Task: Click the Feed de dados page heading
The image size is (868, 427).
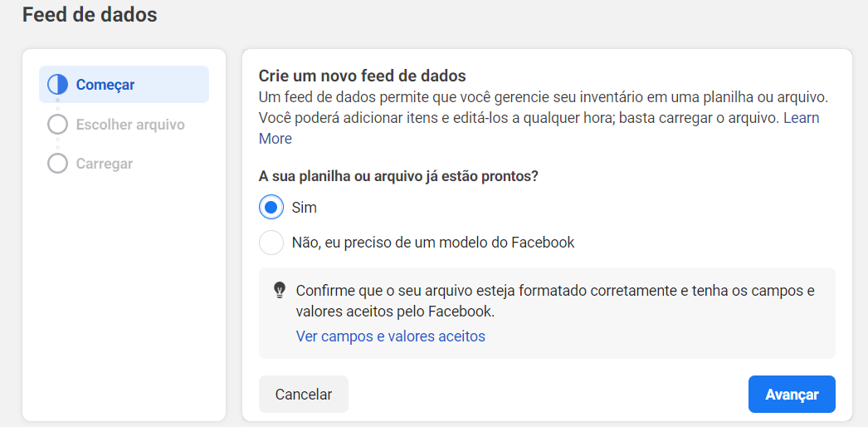Action: (90, 14)
